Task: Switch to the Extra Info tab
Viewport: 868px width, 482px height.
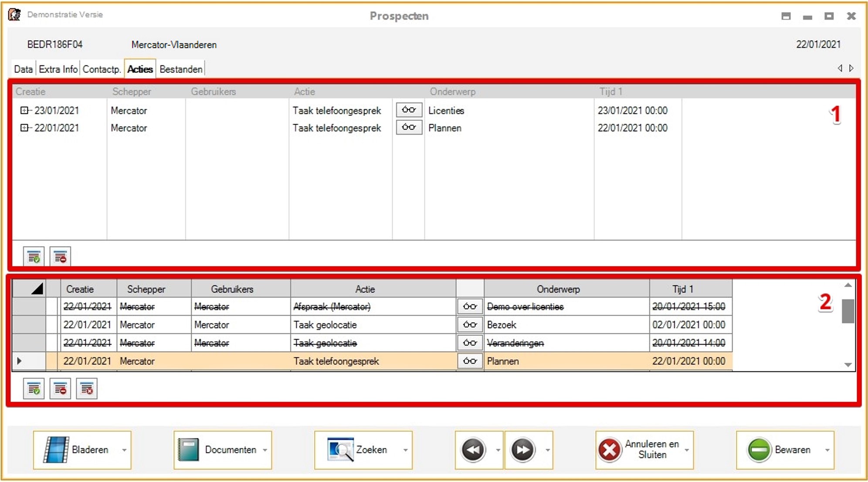Action: coord(58,69)
